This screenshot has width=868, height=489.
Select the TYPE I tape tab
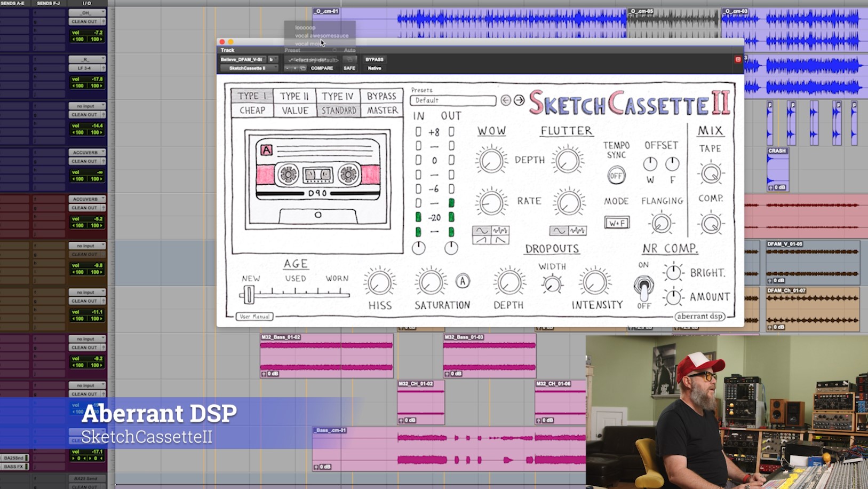252,96
